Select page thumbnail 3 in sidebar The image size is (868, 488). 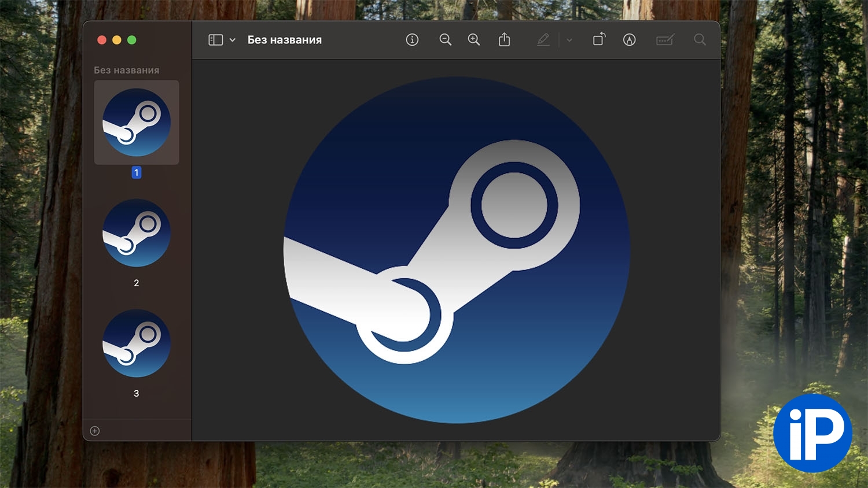coord(137,343)
